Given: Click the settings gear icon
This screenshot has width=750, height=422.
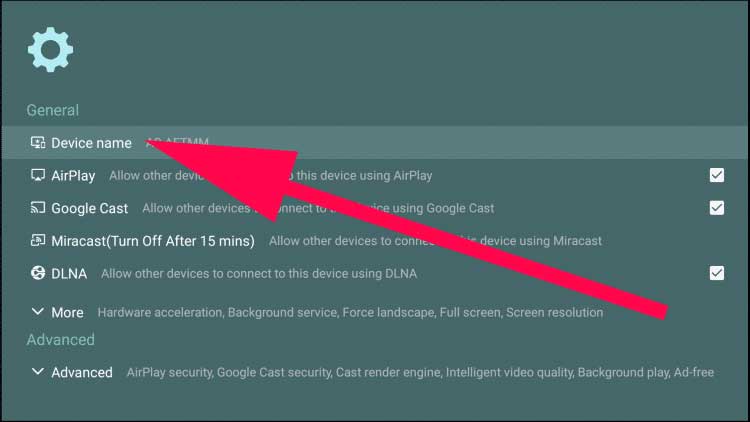Looking at the screenshot, I should point(50,49).
